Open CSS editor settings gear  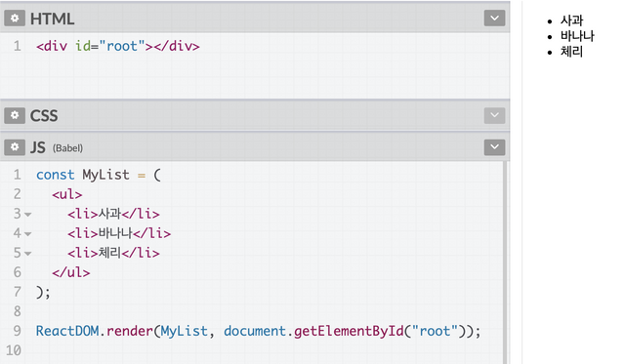tap(15, 115)
